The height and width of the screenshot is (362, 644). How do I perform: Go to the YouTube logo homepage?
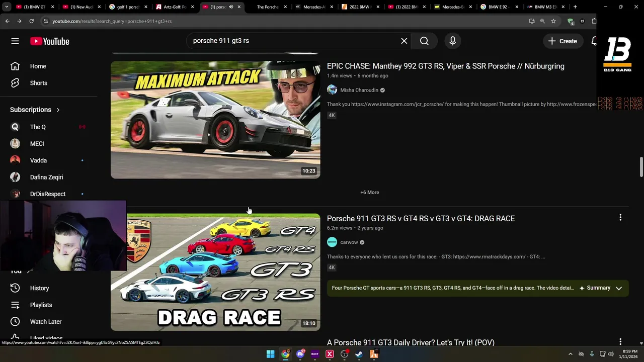[49, 41]
